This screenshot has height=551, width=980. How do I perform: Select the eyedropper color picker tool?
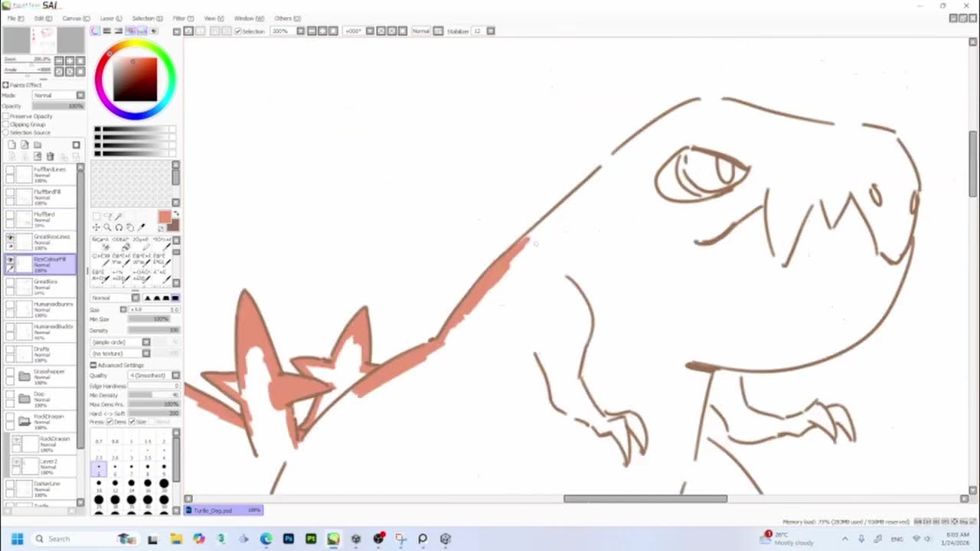[142, 227]
